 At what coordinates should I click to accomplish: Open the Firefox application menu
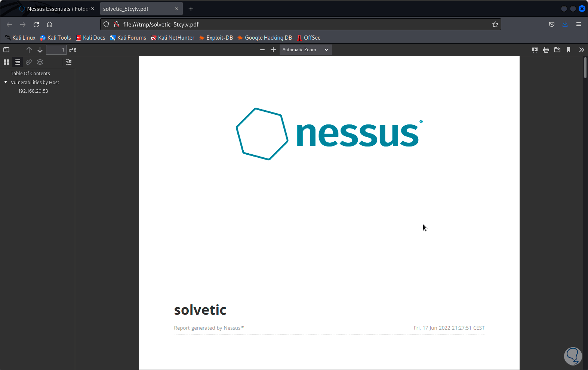[x=579, y=25]
